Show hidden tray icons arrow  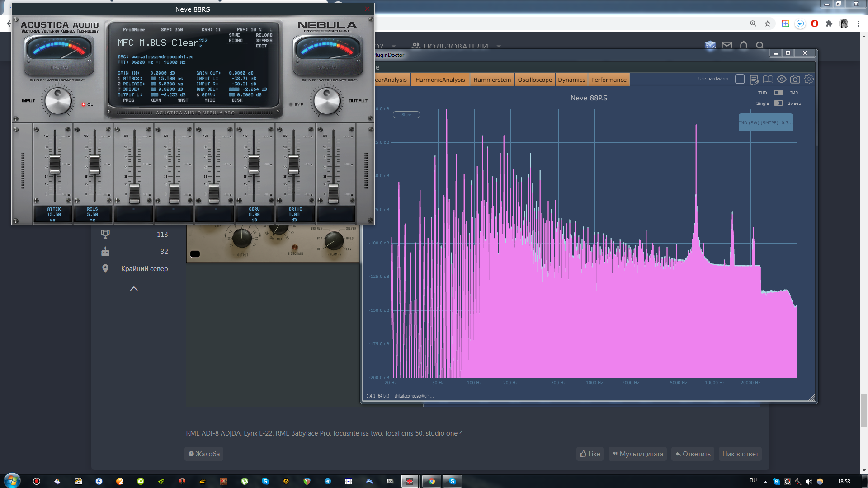coord(765,482)
